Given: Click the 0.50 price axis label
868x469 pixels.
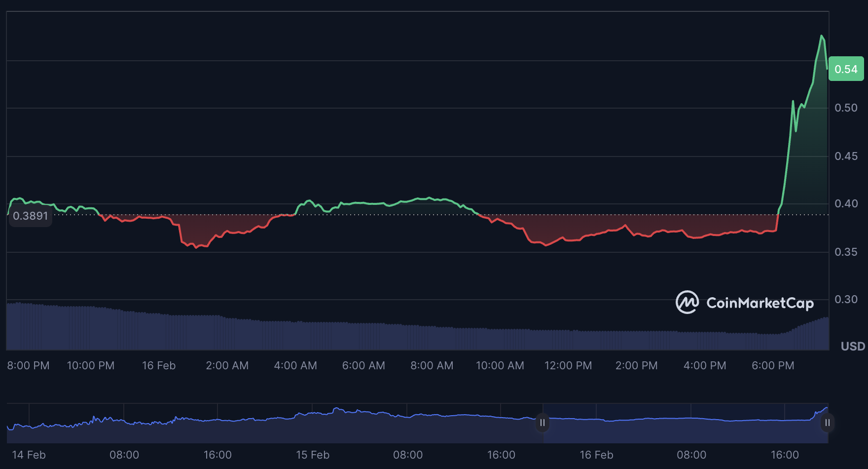Looking at the screenshot, I should 846,108.
